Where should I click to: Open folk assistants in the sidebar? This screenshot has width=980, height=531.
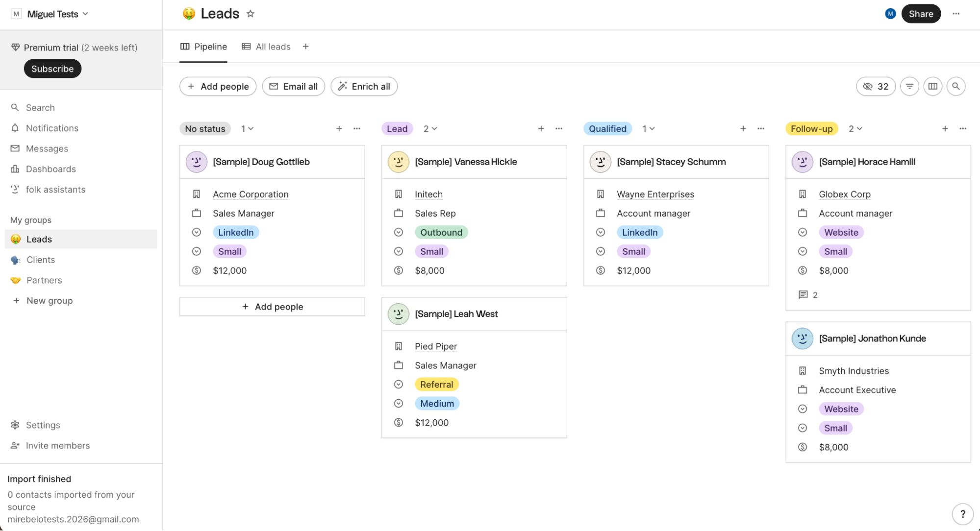pyautogui.click(x=55, y=190)
